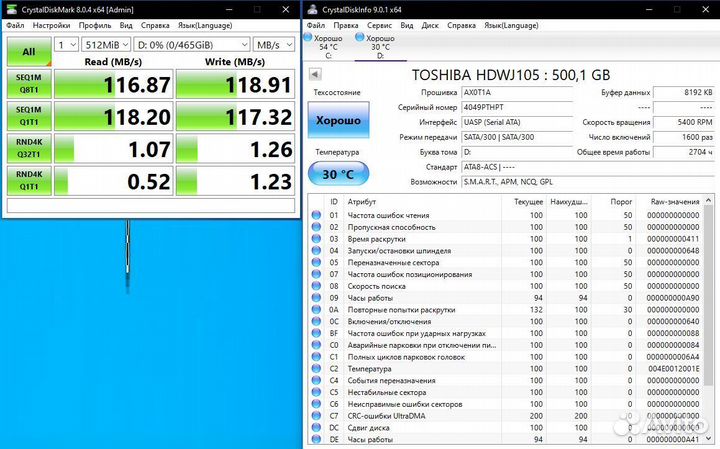Open Файл menu in CrystalDiskMark

pos(15,25)
